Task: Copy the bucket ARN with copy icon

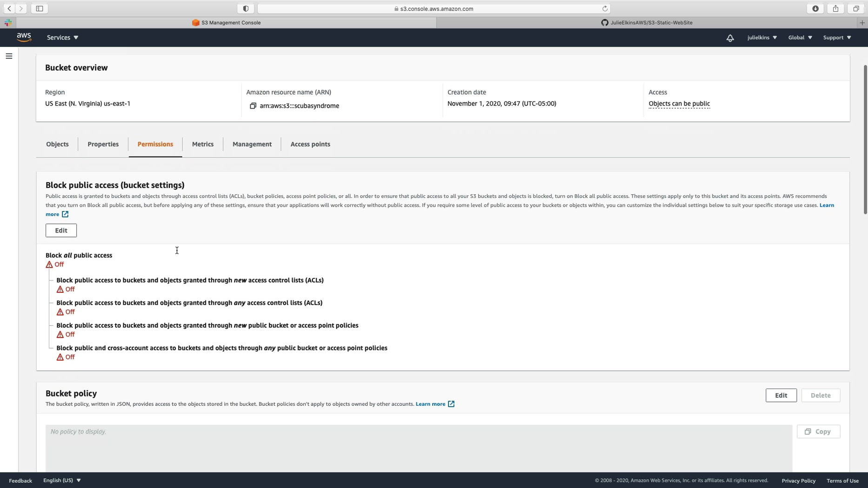Action: click(x=253, y=106)
